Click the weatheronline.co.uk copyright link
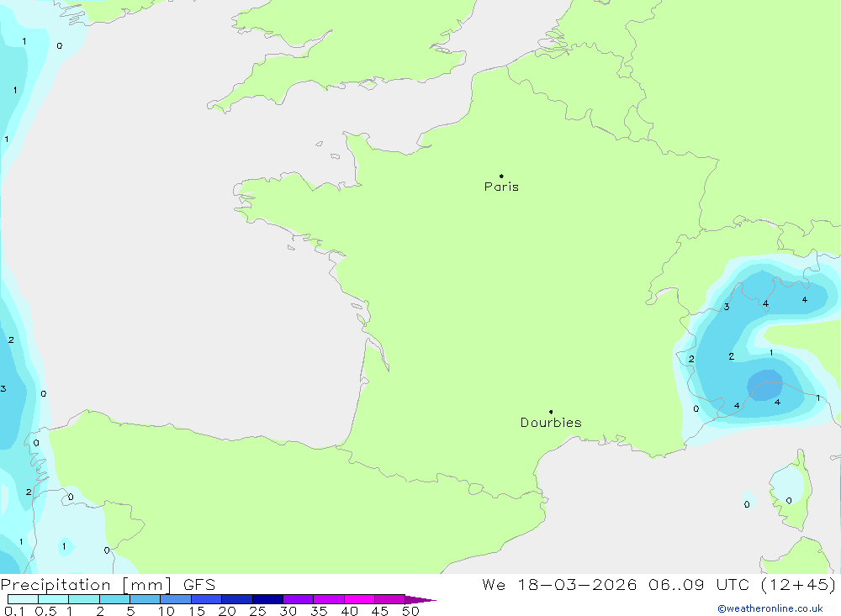The width and height of the screenshot is (841, 616). coord(770,608)
